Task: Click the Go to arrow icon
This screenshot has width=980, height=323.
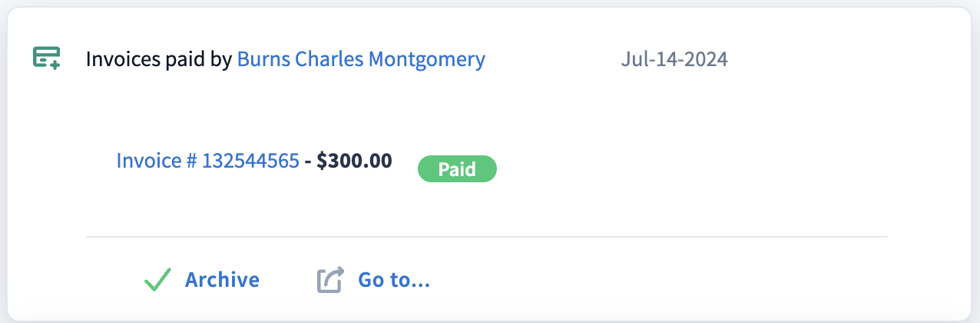Action: (x=329, y=280)
